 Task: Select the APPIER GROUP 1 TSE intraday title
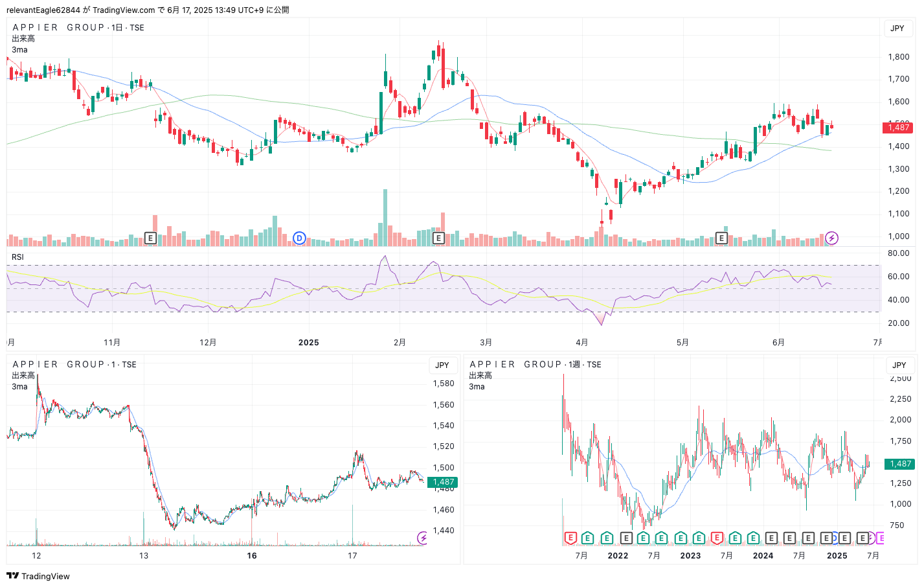coord(74,364)
